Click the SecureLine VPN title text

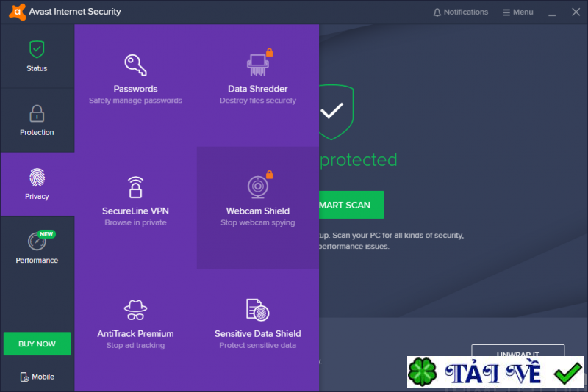tap(135, 211)
